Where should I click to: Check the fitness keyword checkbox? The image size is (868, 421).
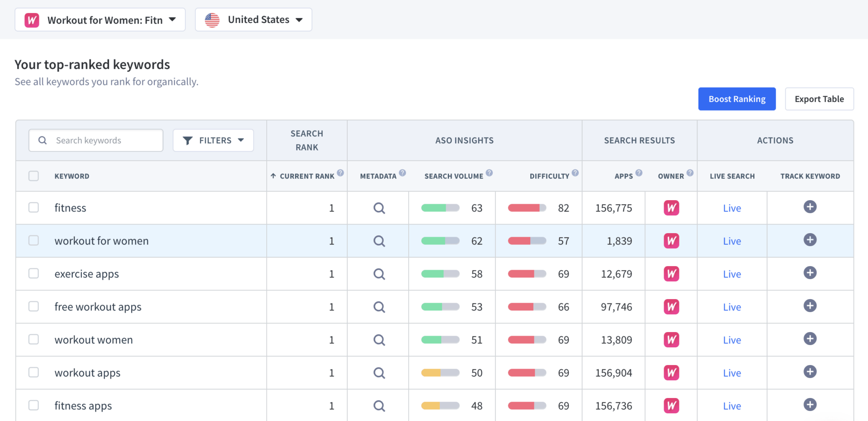[33, 207]
